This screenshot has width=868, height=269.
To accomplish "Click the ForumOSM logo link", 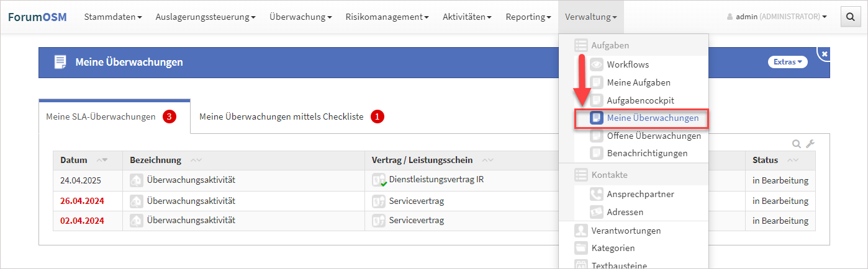I will 37,17.
